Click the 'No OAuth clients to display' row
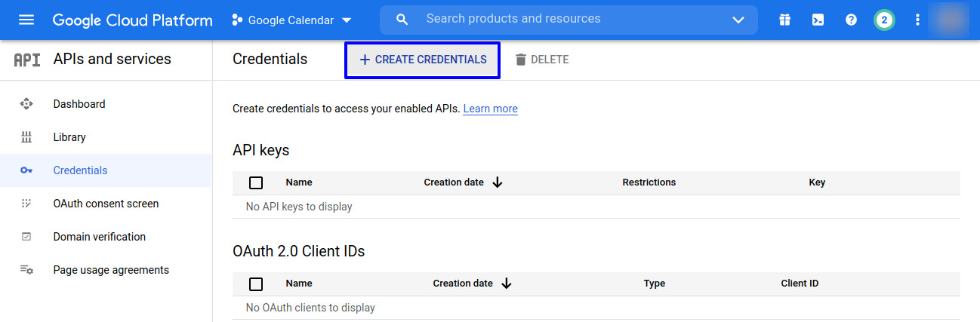The width and height of the screenshot is (980, 322). 596,308
